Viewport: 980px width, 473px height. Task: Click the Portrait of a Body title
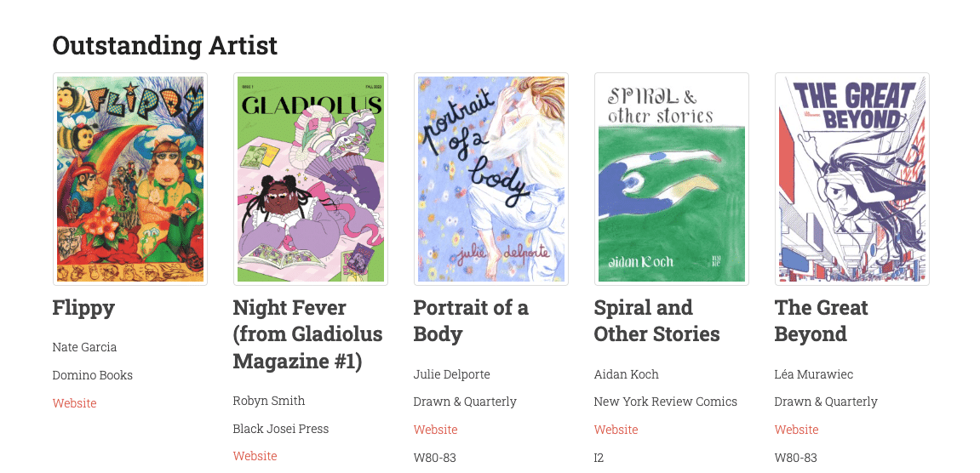pyautogui.click(x=471, y=322)
